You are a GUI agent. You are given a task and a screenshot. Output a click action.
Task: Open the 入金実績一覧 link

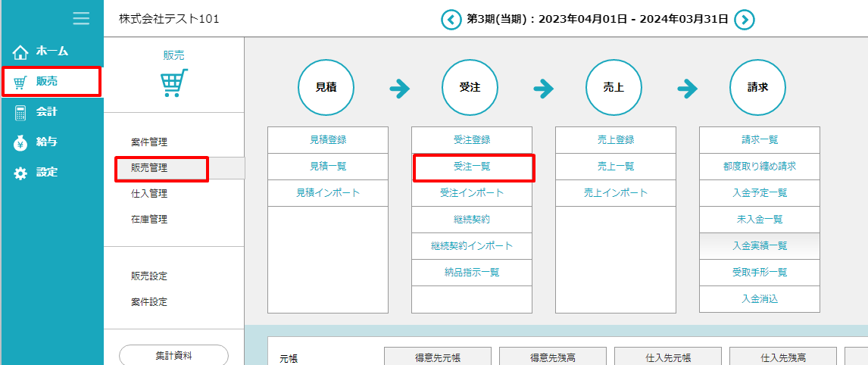[760, 246]
